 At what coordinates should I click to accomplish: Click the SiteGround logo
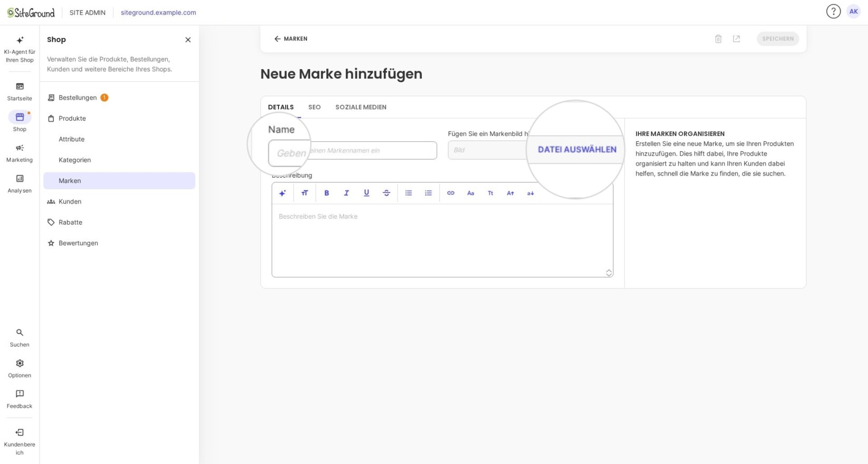[x=31, y=13]
